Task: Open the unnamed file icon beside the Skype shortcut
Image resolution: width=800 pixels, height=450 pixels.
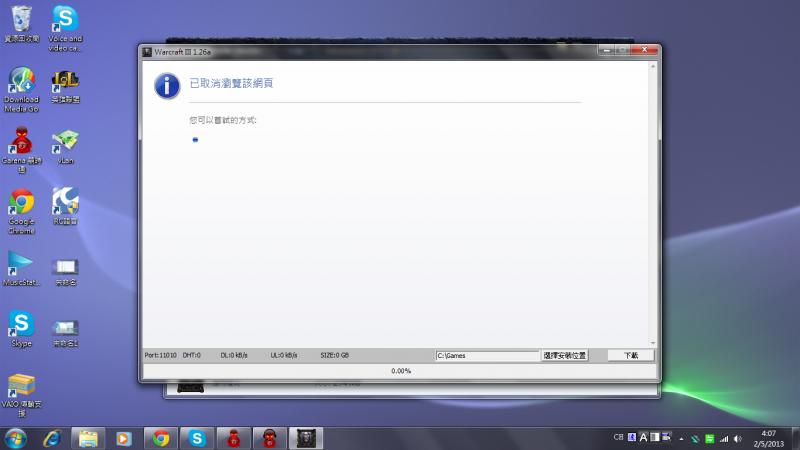Action: (65, 333)
